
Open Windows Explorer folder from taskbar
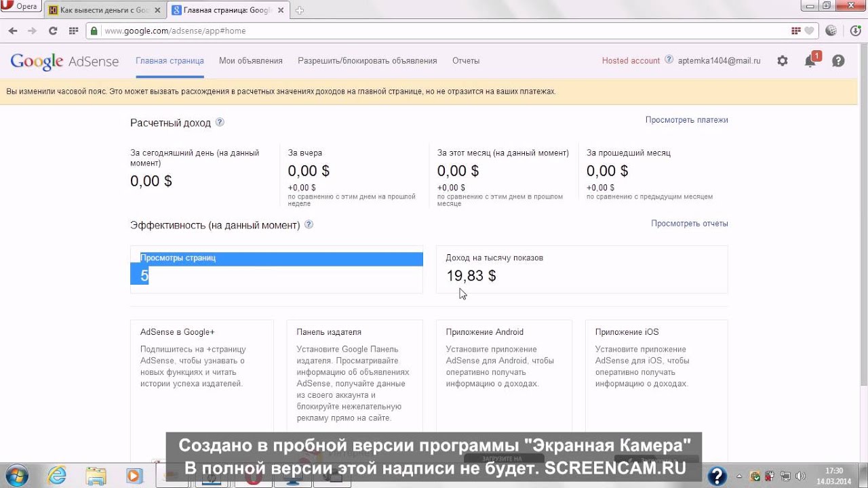[96, 475]
